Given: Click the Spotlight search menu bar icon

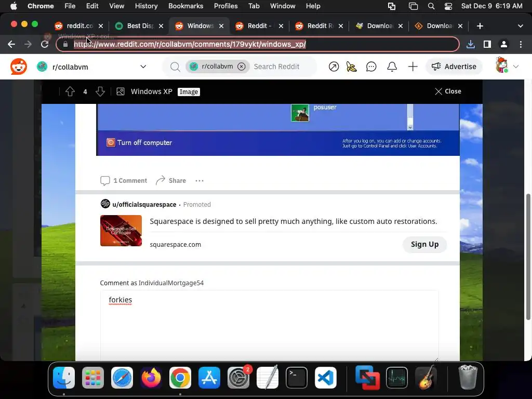Looking at the screenshot, I should pos(431,6).
